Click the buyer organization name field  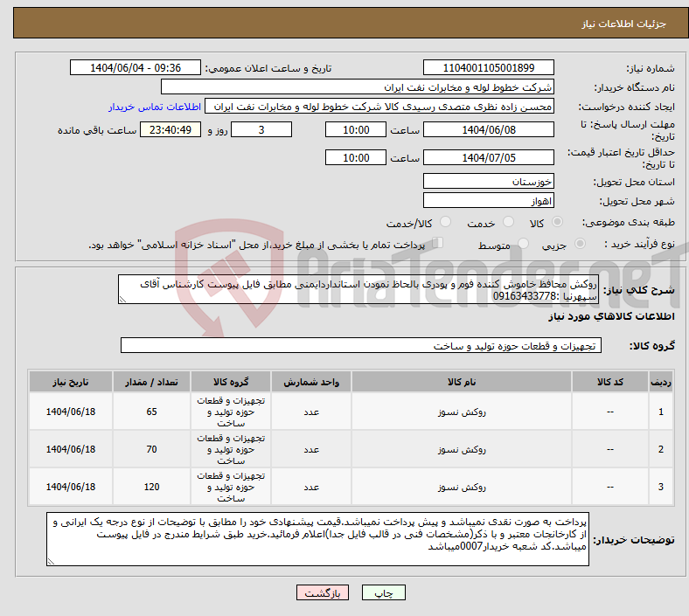point(358,87)
